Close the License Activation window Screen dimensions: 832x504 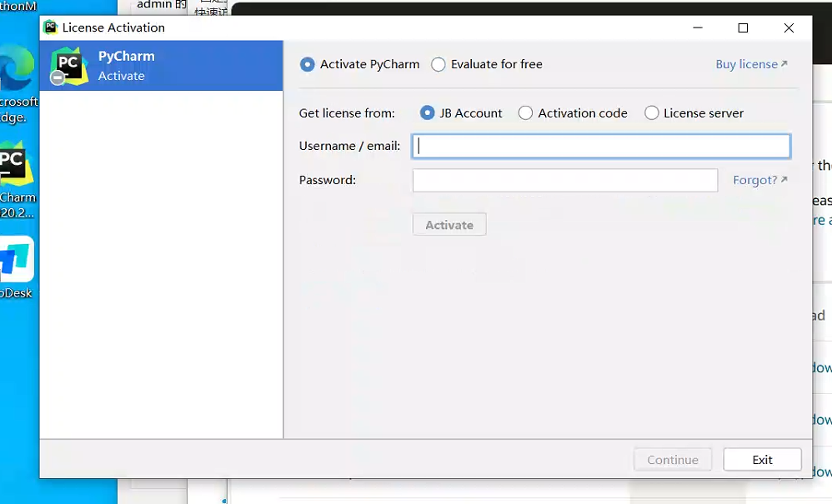(x=789, y=27)
